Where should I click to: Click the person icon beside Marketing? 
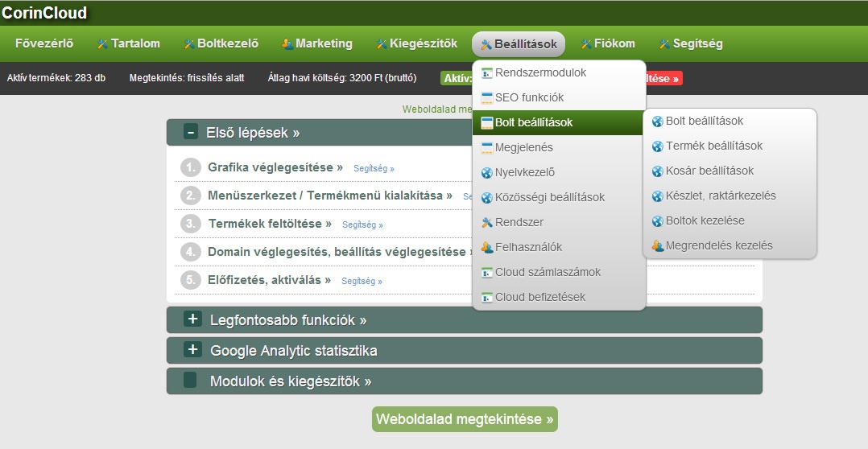click(287, 43)
